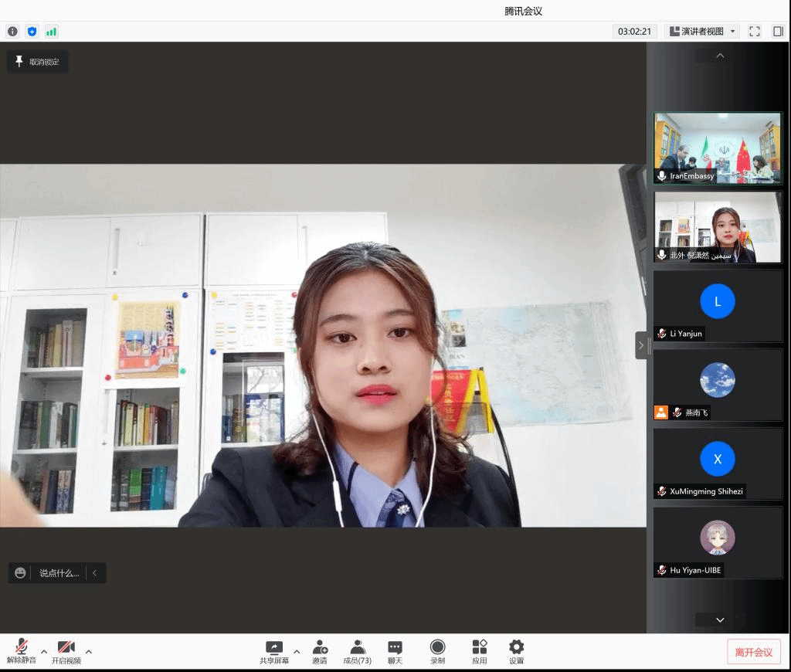This screenshot has width=791, height=672.
Task: Expand audio options arrow beside mute
Action: 44,651
